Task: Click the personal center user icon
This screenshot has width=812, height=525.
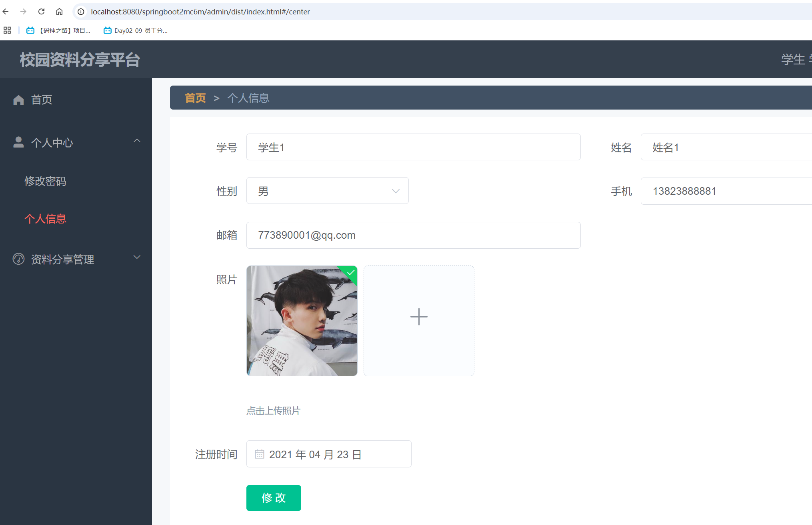Action: [x=18, y=142]
